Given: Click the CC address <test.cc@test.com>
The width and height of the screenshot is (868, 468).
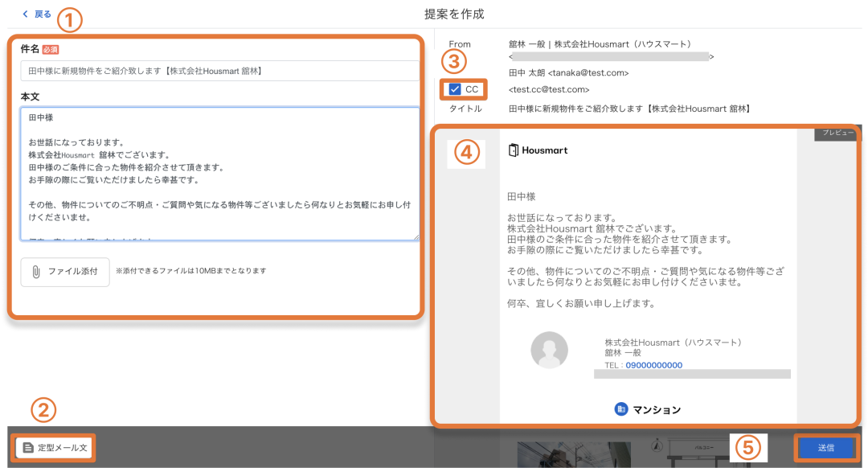Looking at the screenshot, I should click(x=549, y=89).
